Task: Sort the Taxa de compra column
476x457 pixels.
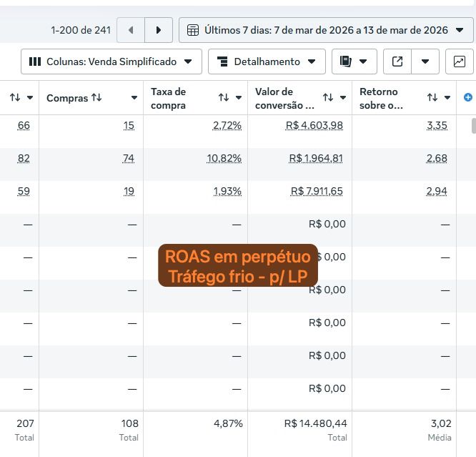Action: 224,98
